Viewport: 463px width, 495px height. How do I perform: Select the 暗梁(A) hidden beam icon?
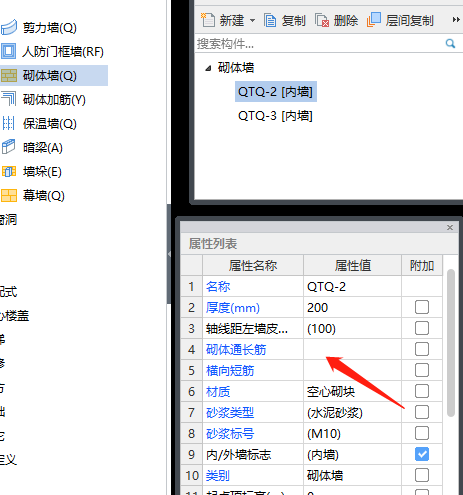(x=9, y=147)
